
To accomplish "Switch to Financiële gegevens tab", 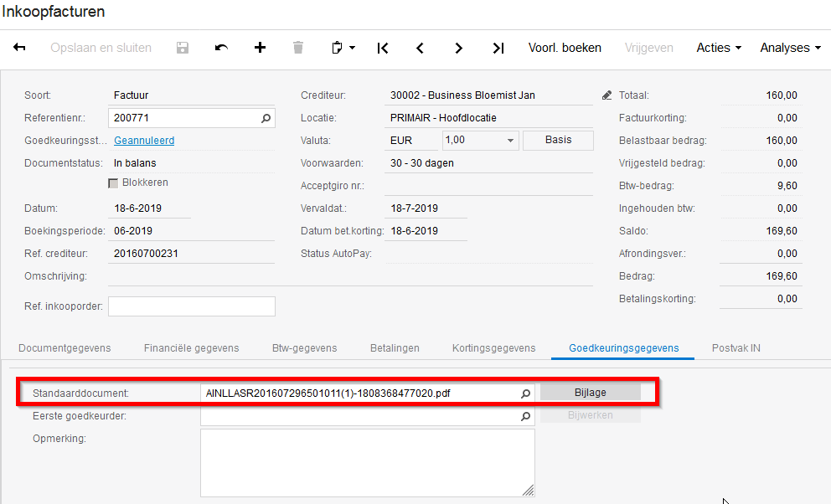I will 191,347.
